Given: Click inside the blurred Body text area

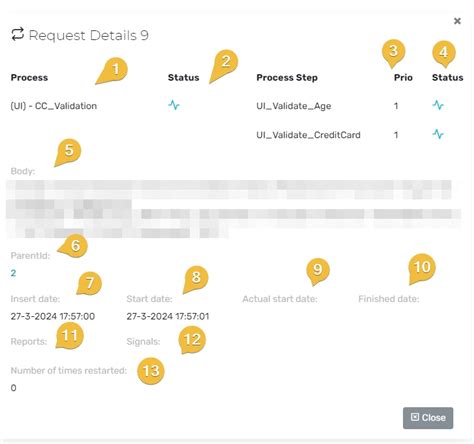Looking at the screenshot, I should tap(233, 209).
